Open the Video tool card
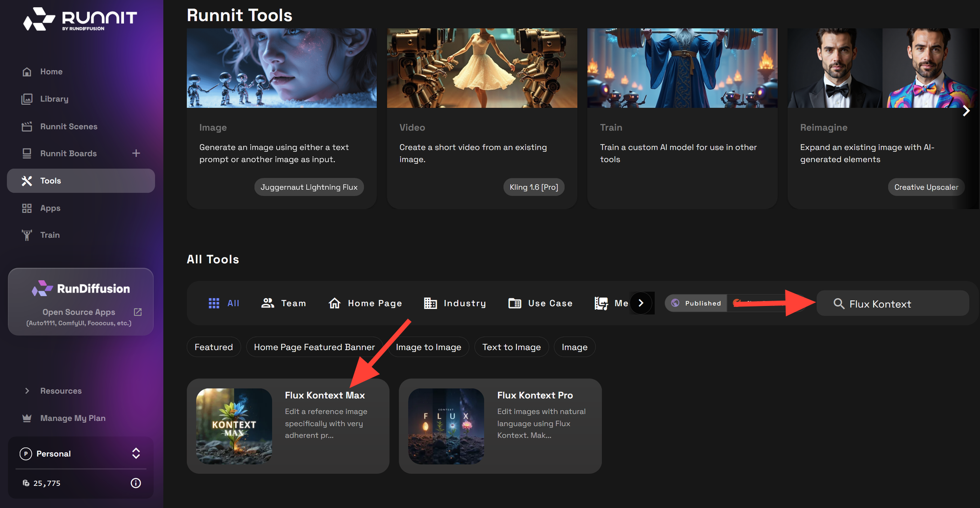This screenshot has height=508, width=980. pos(482,119)
